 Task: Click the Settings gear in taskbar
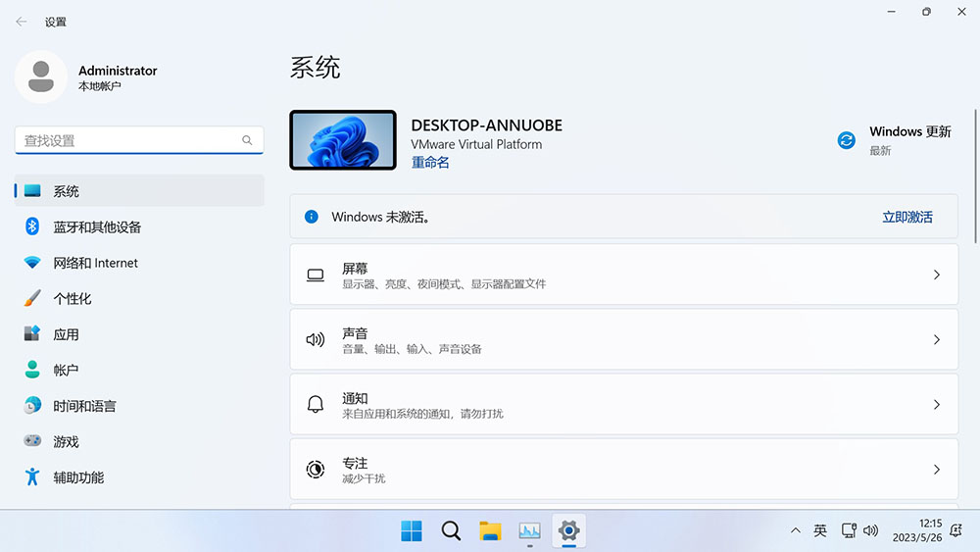(568, 531)
